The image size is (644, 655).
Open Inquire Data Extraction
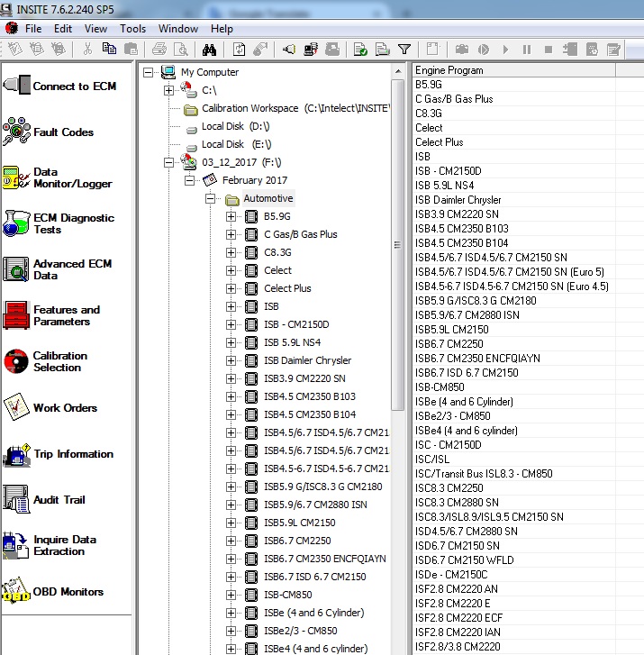50,546
